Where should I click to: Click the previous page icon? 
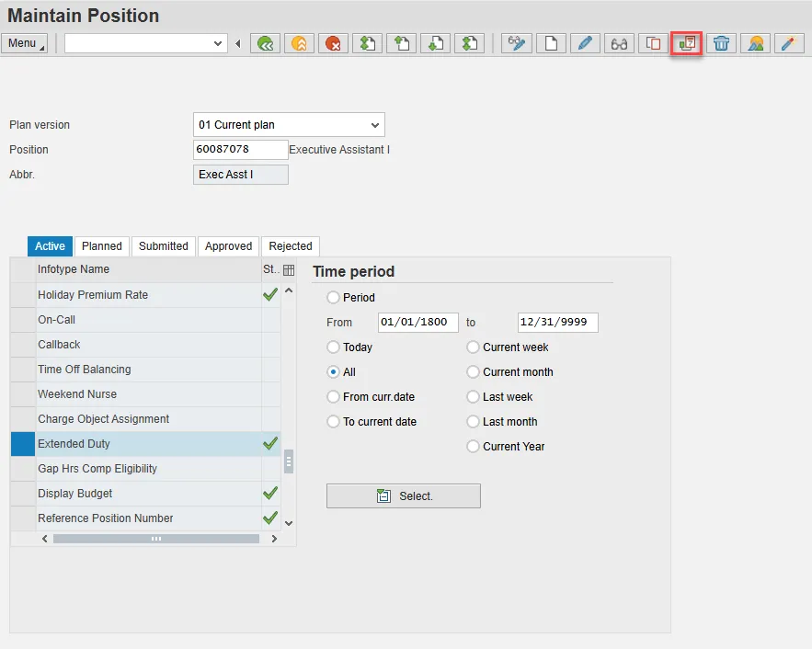pos(401,43)
